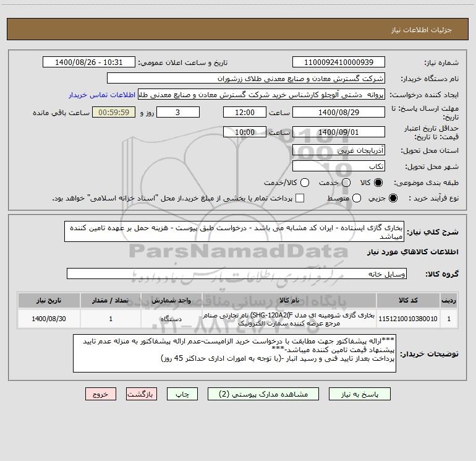The height and width of the screenshot is (461, 476).
Task: Click the product name cell SHG-120A2
Action: point(289,319)
